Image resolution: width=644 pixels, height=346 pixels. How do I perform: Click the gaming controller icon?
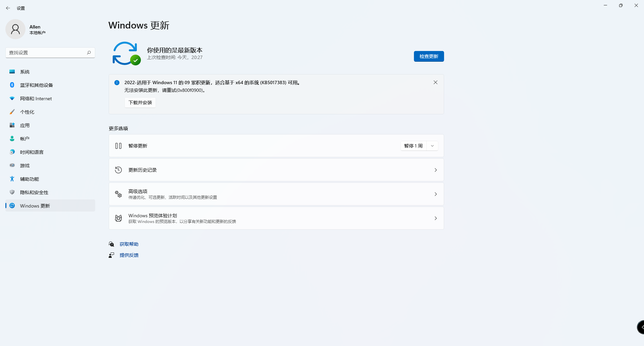coord(12,165)
